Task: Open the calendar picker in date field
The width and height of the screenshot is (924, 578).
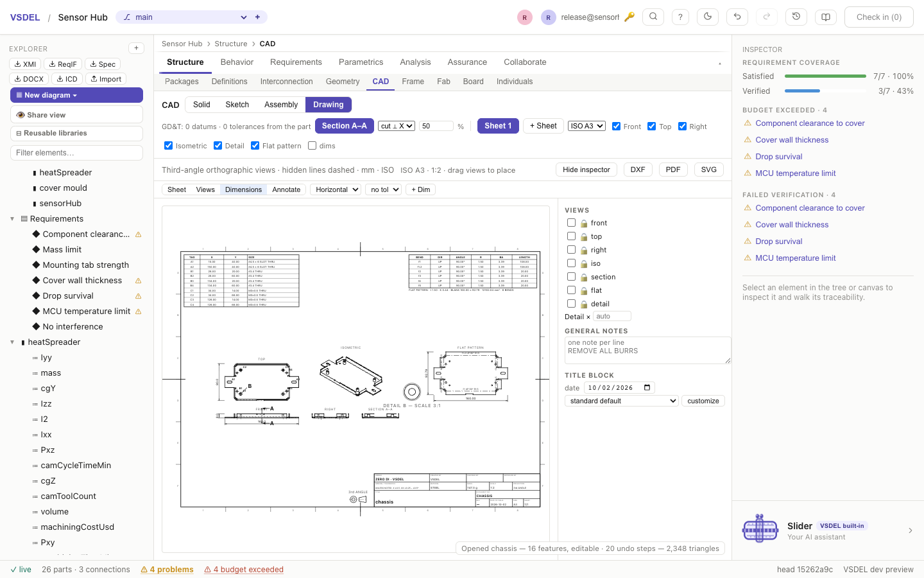Action: click(x=647, y=387)
